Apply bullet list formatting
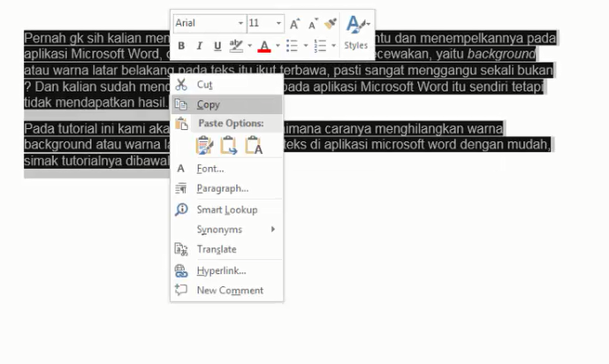The height and width of the screenshot is (364, 609). click(x=292, y=46)
